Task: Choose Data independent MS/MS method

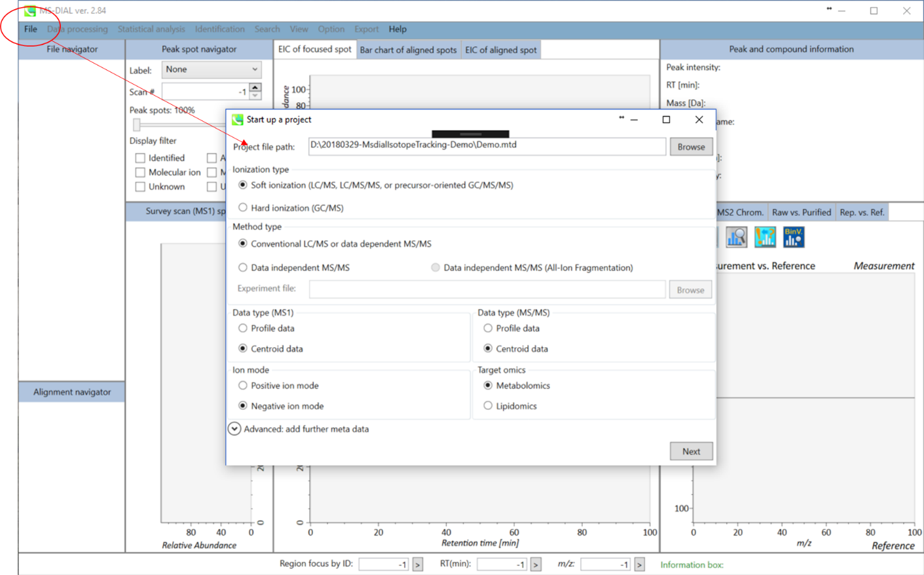Action: click(243, 267)
